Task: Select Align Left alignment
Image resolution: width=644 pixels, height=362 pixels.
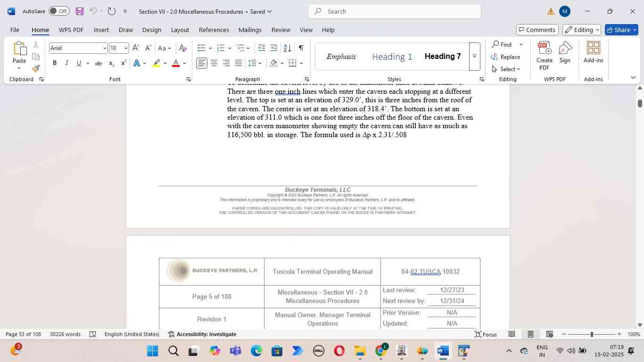Action: 202,63
